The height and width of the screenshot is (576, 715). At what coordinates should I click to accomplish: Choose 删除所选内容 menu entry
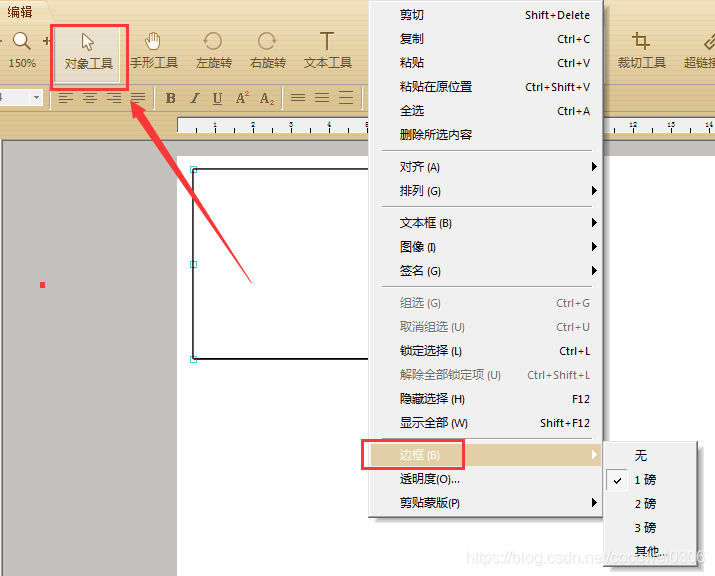(486, 135)
